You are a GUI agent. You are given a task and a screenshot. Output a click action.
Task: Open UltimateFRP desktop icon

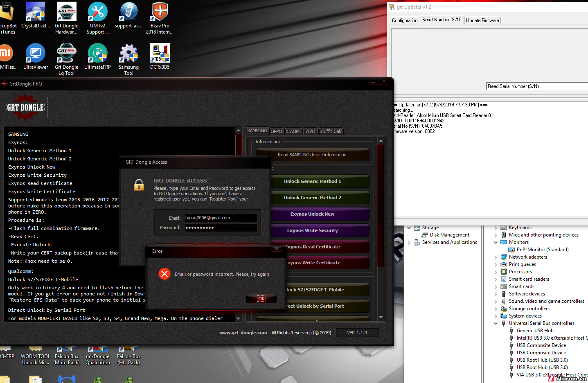(97, 57)
